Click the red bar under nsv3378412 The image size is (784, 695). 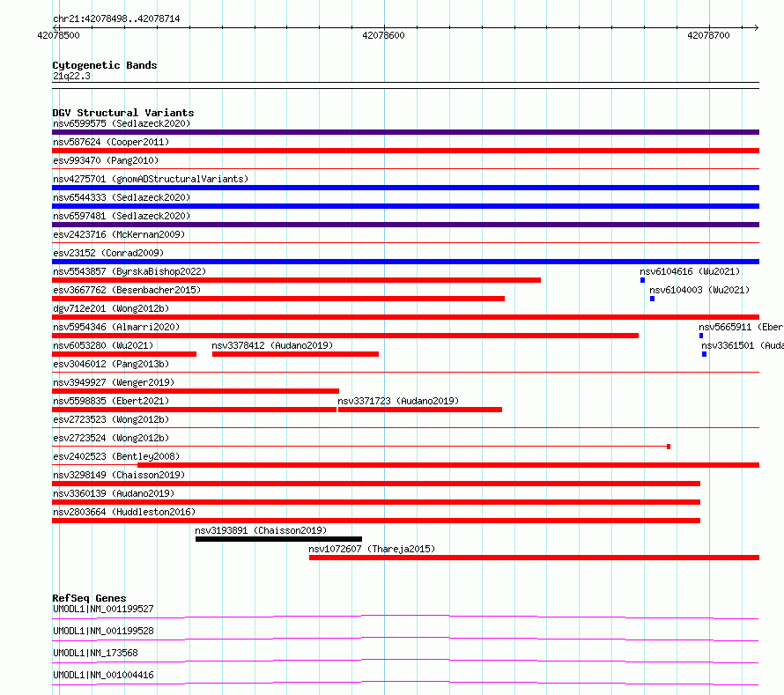(x=295, y=354)
